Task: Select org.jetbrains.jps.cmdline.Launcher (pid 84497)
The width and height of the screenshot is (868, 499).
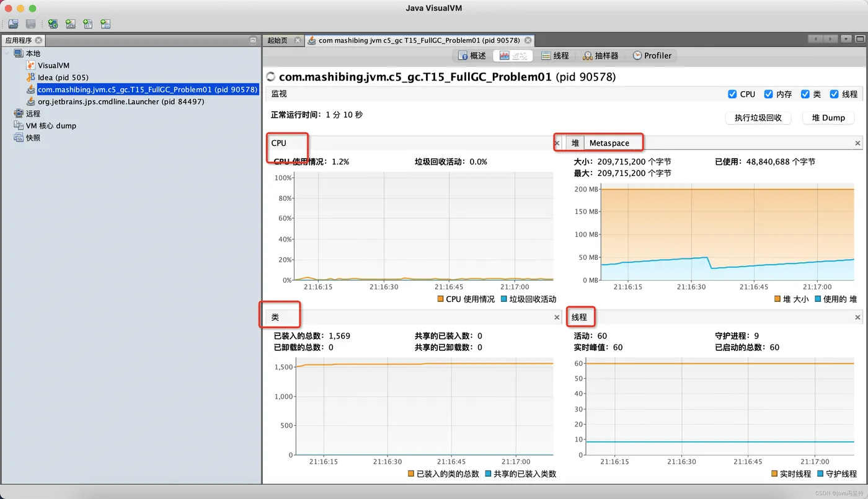Action: (121, 102)
